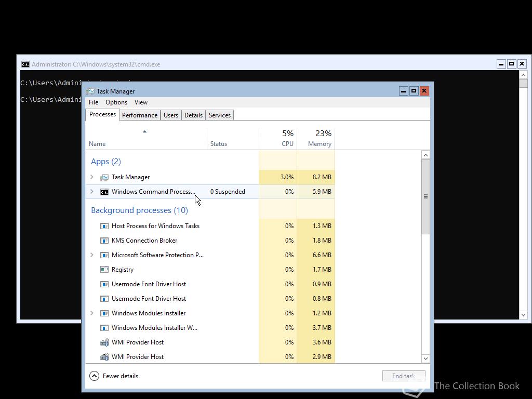Click the Fewer details link text
Viewport: 532px width, 399px height.
click(121, 376)
